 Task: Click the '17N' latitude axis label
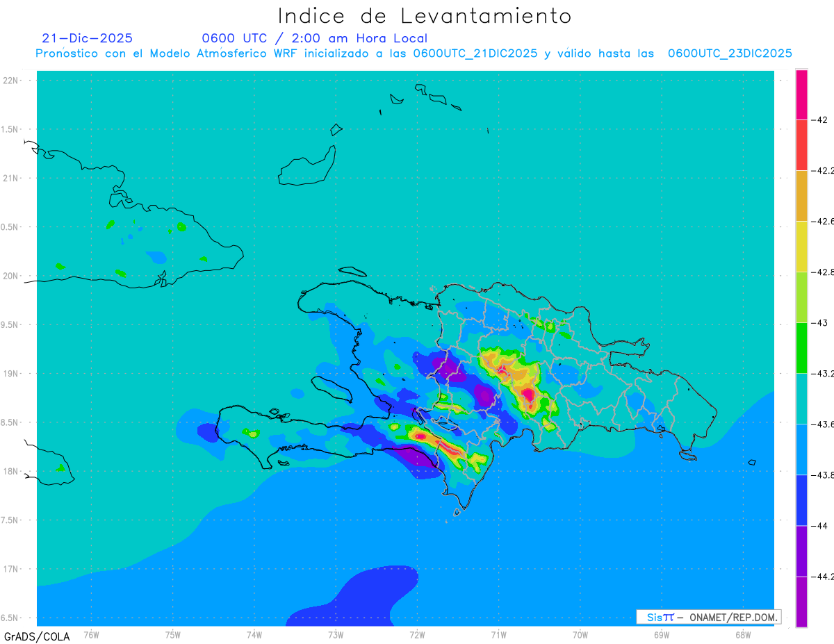(11, 569)
